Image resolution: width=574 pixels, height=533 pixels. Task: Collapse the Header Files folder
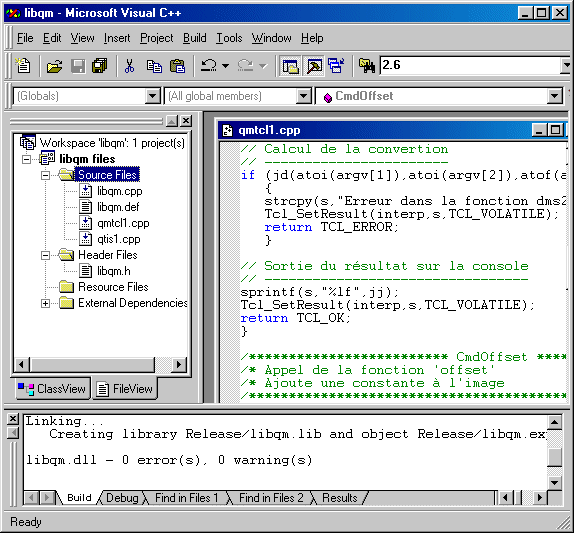pyautogui.click(x=45, y=255)
